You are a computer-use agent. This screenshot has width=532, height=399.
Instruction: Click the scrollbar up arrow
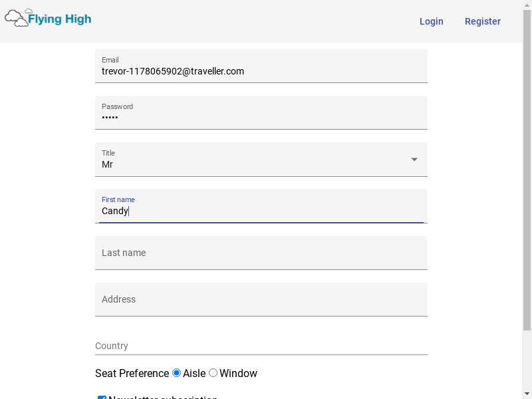(x=527, y=5)
